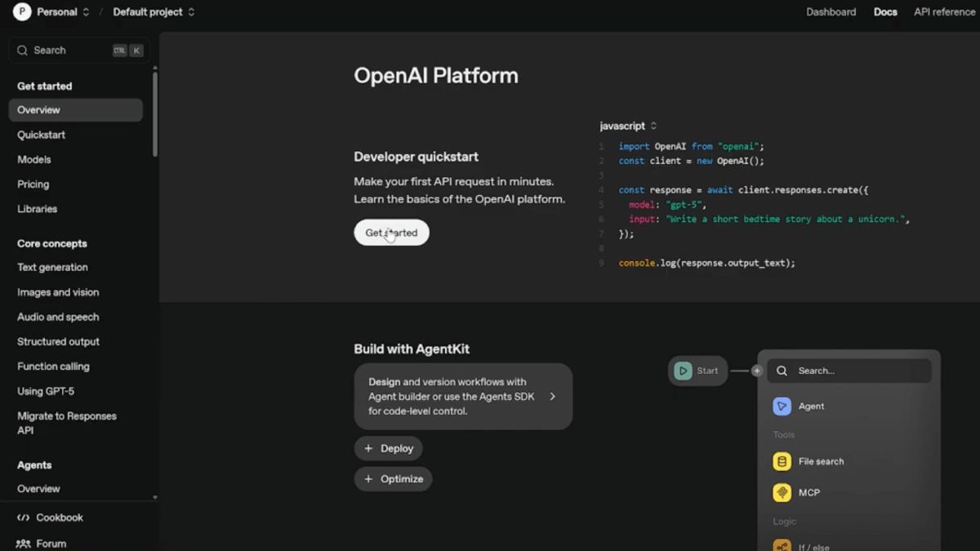Expand the Optimize section

coord(393,479)
